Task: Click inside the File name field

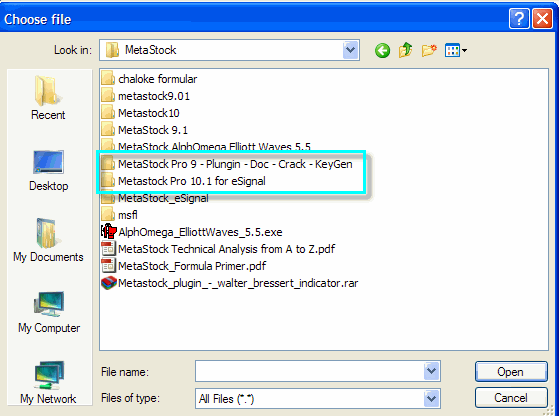Action: coord(309,371)
